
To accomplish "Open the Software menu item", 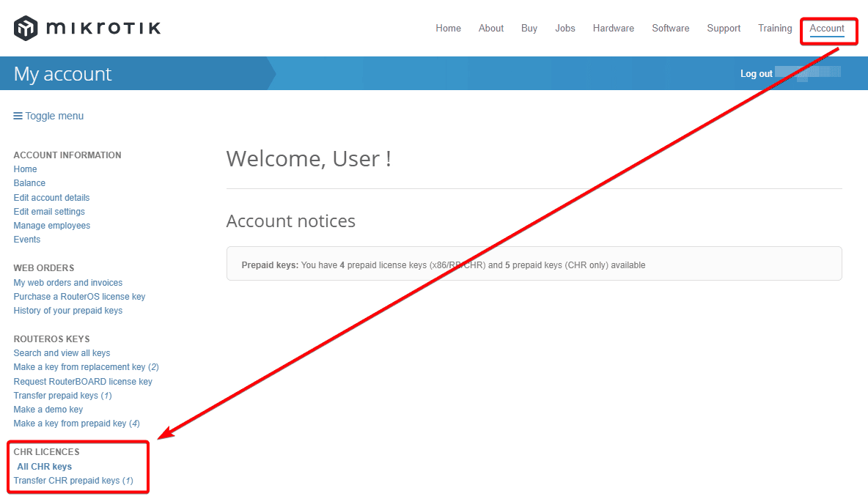I will [x=670, y=28].
